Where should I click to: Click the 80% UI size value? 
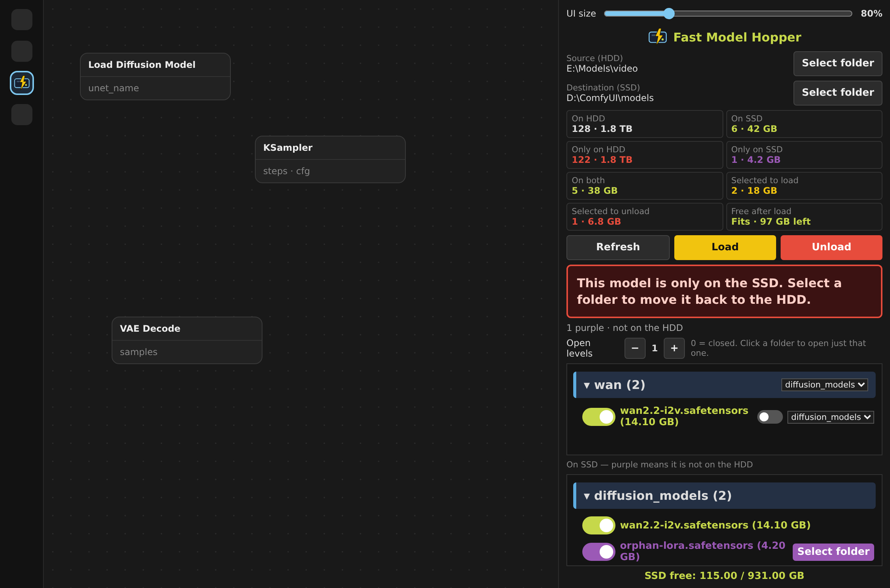coord(871,14)
